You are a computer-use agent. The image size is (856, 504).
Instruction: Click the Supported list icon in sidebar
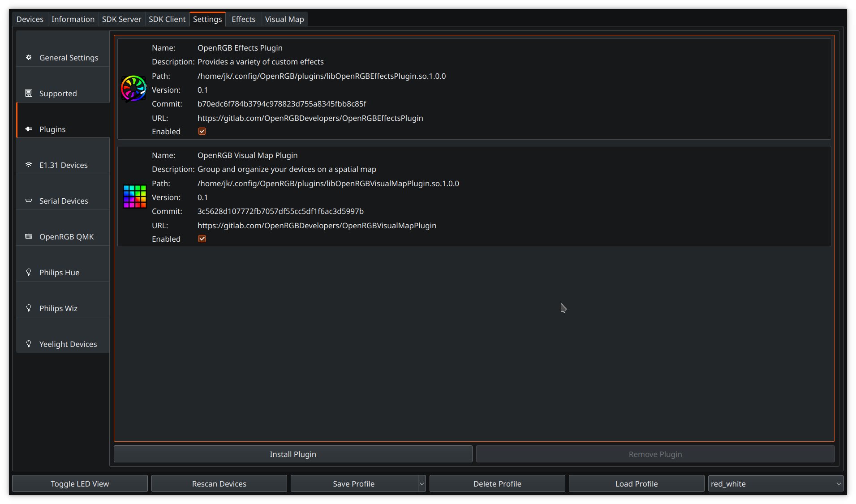coord(29,93)
